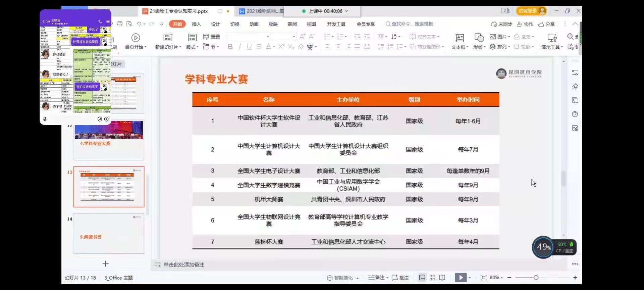
Task: Toggle strikethrough formatting
Action: (259, 47)
